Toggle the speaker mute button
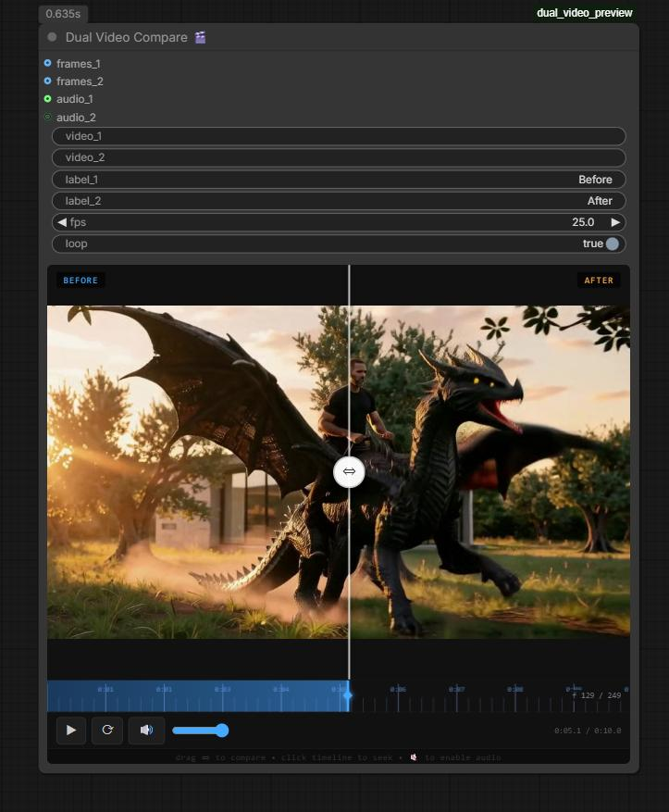Image resolution: width=669 pixels, height=812 pixels. [146, 731]
